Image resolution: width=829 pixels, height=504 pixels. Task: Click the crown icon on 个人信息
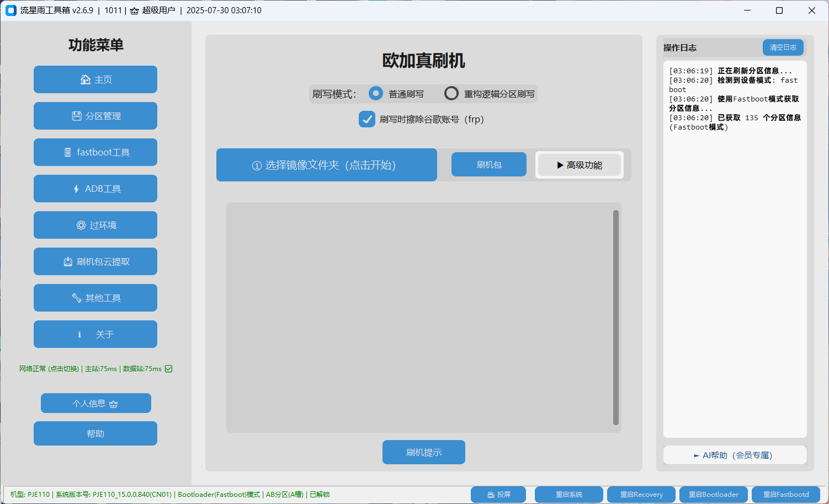[x=114, y=404]
